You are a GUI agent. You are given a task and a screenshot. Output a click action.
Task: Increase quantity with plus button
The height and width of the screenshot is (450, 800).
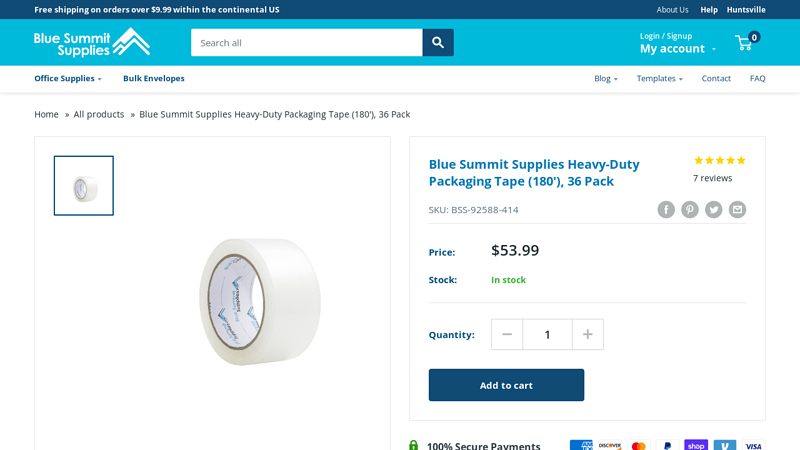coord(588,334)
